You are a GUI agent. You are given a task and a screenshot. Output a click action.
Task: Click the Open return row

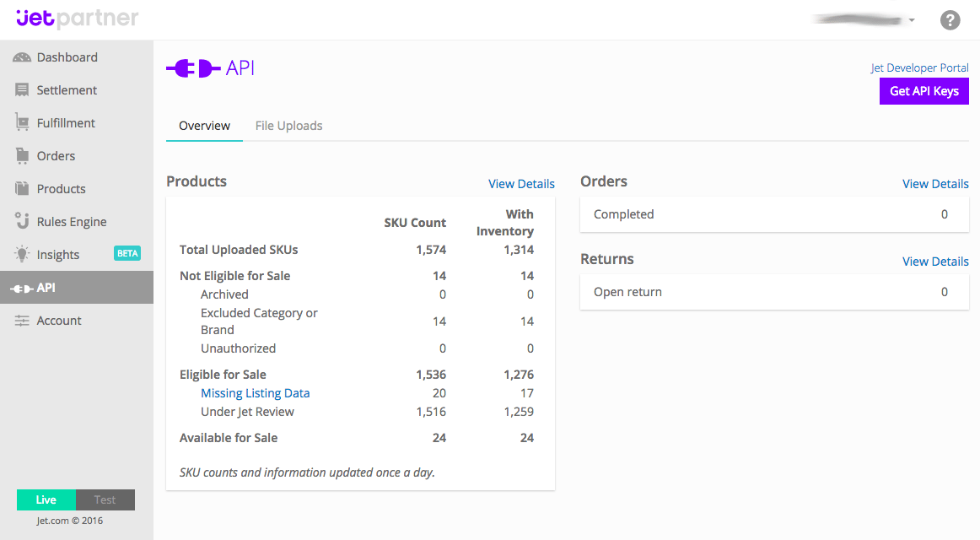pos(774,292)
